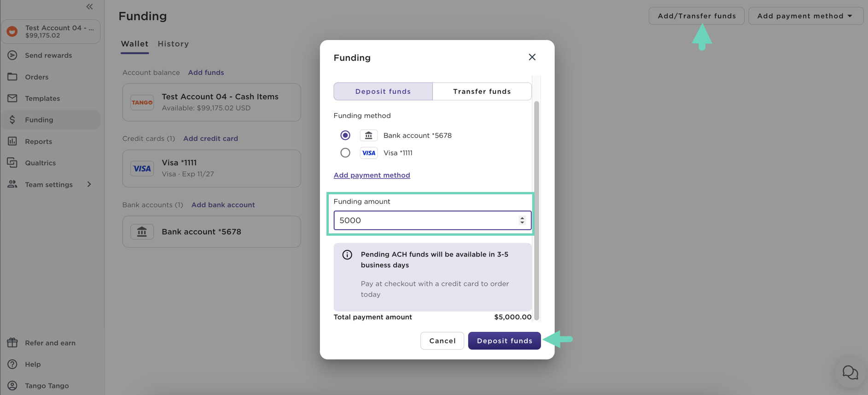868x395 pixels.
Task: Select the Visa *1111 radio button
Action: click(x=345, y=153)
